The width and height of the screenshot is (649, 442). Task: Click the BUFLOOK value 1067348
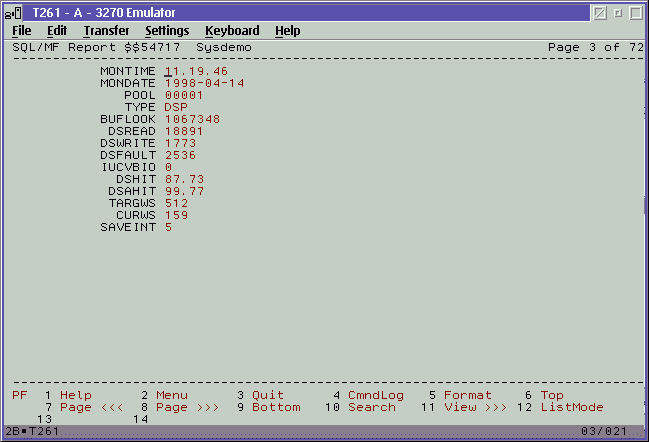[192, 119]
